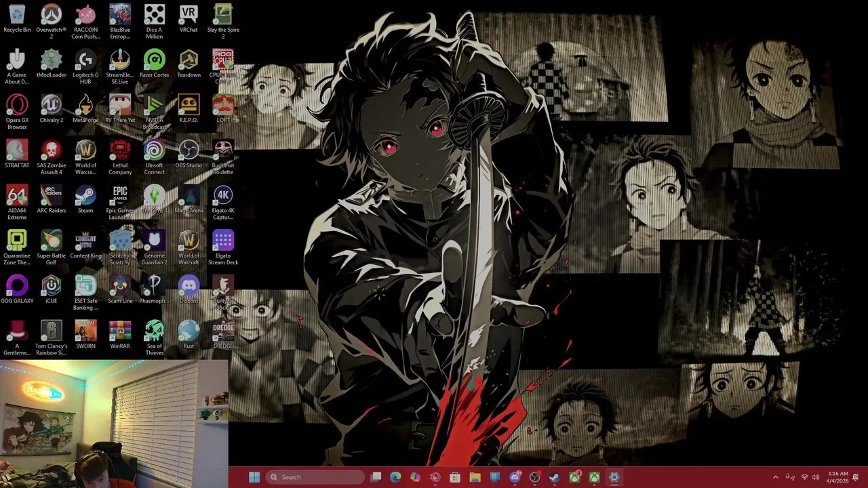Viewport: 868px width, 488px height.
Task: Select the WinRAR desktop shortcut
Action: [x=120, y=335]
